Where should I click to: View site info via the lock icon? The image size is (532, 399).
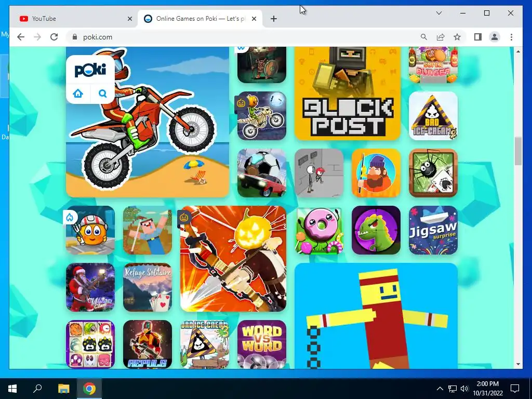[75, 37]
